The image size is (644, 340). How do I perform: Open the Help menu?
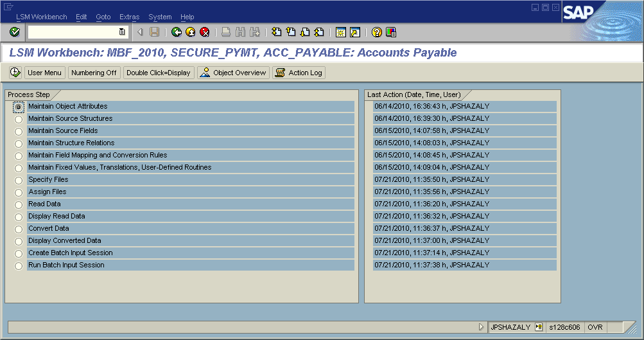(187, 17)
